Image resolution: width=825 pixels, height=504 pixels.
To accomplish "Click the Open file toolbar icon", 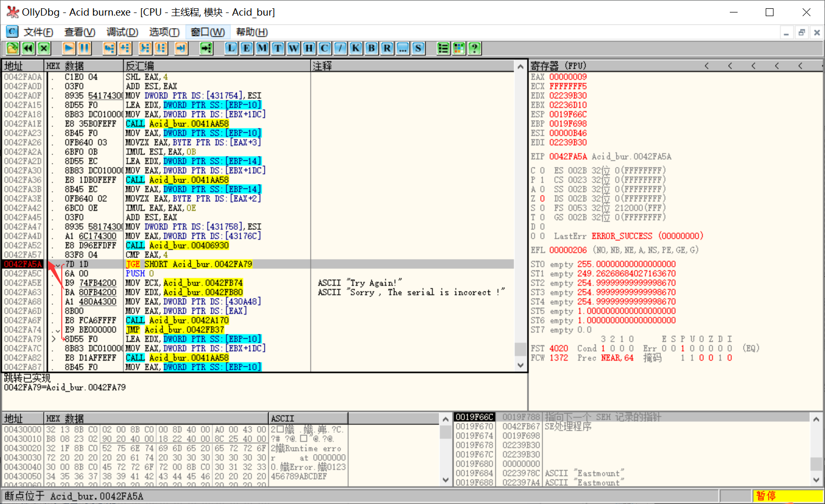I will (x=12, y=48).
